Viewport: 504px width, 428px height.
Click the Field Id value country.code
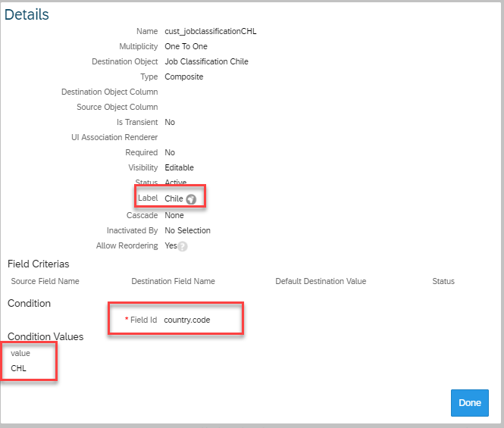[186, 320]
